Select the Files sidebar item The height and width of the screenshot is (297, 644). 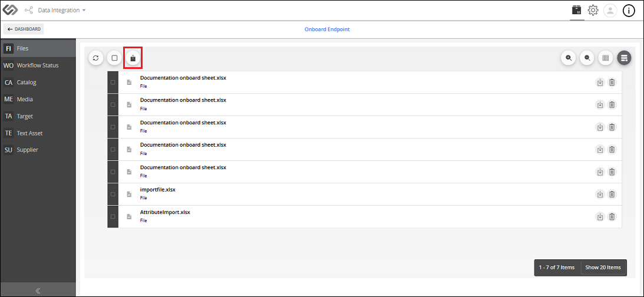pos(38,48)
